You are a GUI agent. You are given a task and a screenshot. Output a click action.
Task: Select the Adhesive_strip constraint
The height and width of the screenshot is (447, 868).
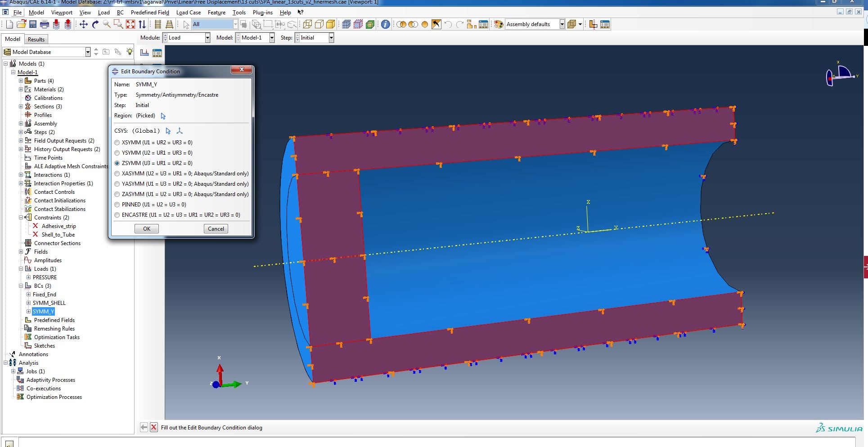click(59, 226)
